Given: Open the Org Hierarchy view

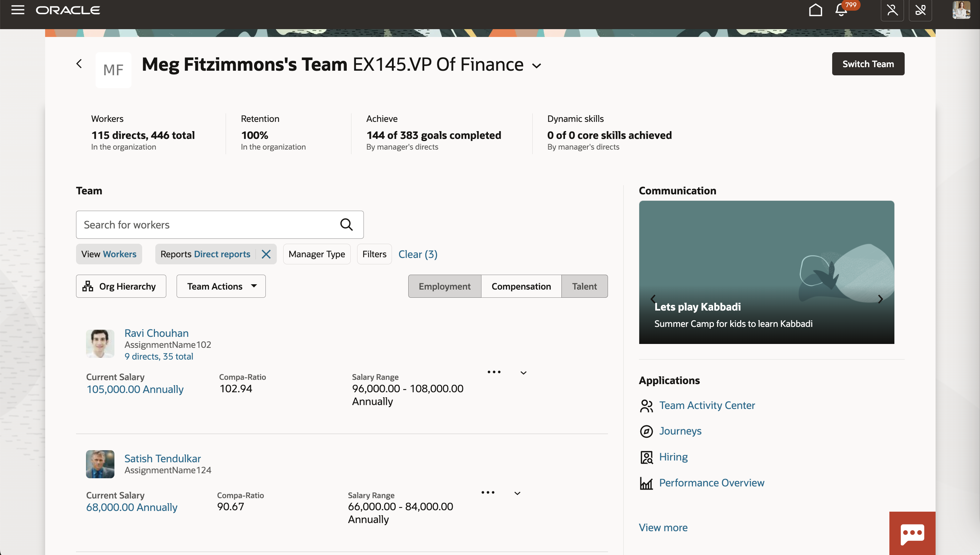Looking at the screenshot, I should 121,286.
